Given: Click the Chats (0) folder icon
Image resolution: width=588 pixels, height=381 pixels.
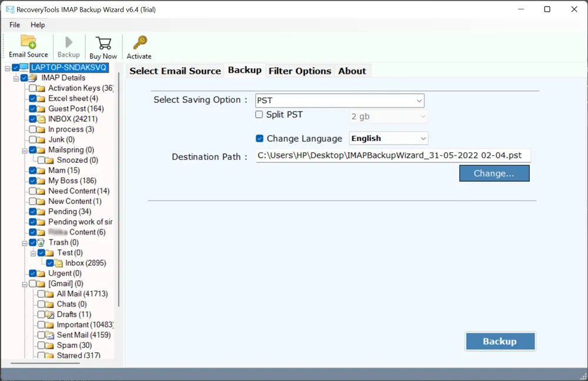Looking at the screenshot, I should coord(50,304).
